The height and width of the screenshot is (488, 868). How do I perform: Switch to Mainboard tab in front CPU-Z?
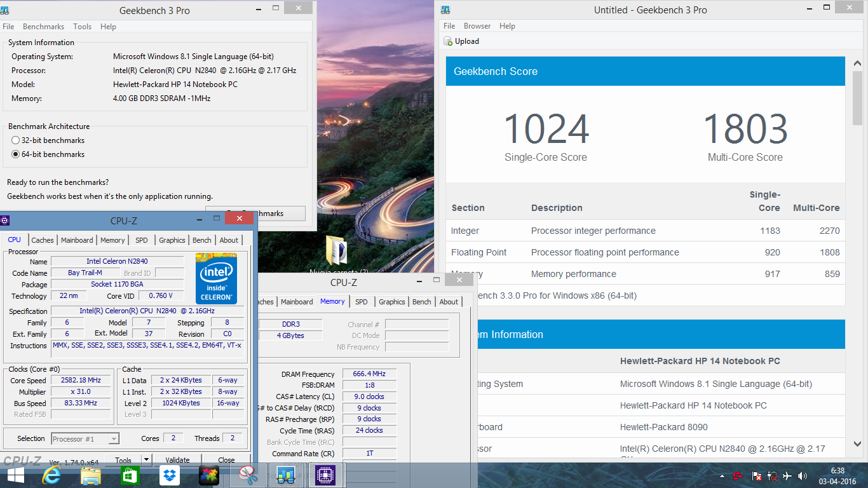[77, 240]
